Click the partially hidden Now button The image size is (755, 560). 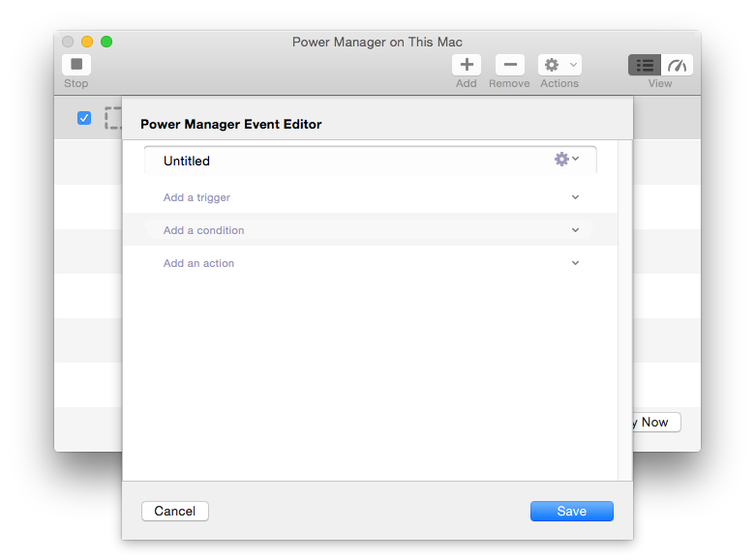(x=657, y=422)
